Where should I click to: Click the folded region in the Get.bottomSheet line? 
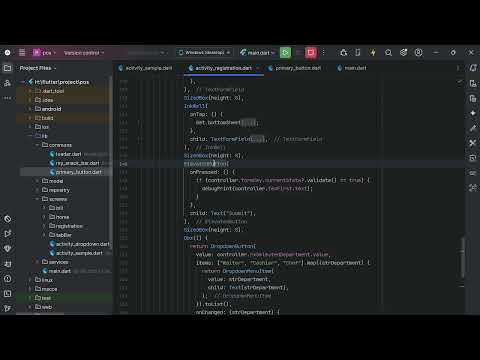pyautogui.click(x=248, y=123)
